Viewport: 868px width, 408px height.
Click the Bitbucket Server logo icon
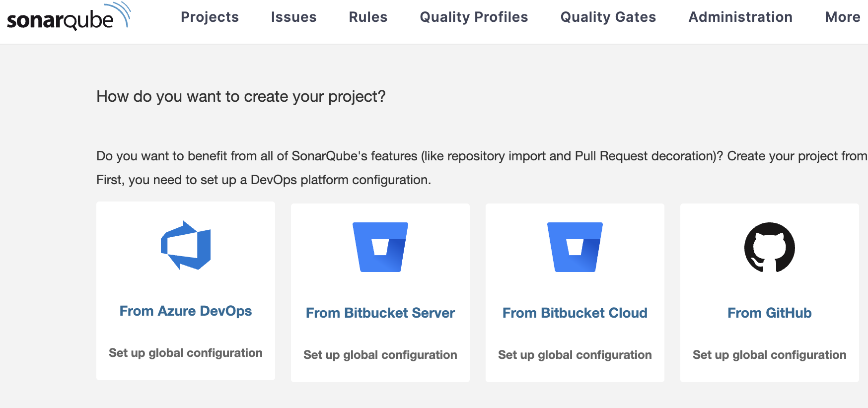click(x=380, y=247)
